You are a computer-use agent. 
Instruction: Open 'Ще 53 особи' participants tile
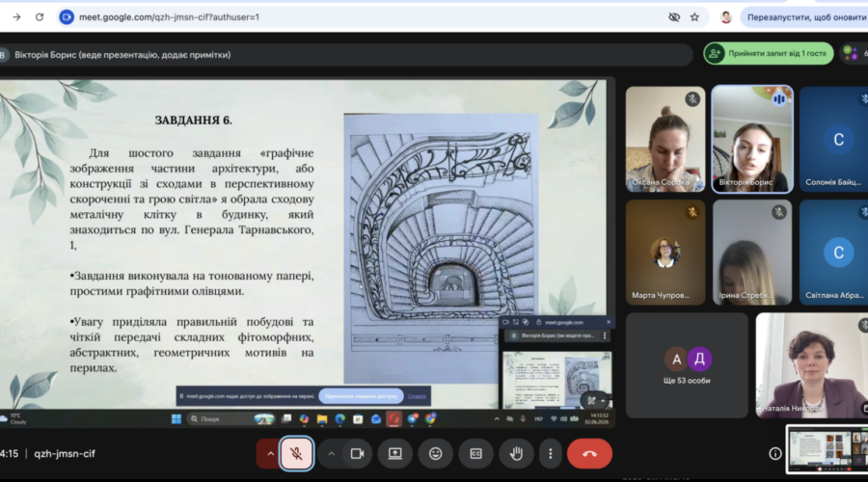click(x=687, y=365)
